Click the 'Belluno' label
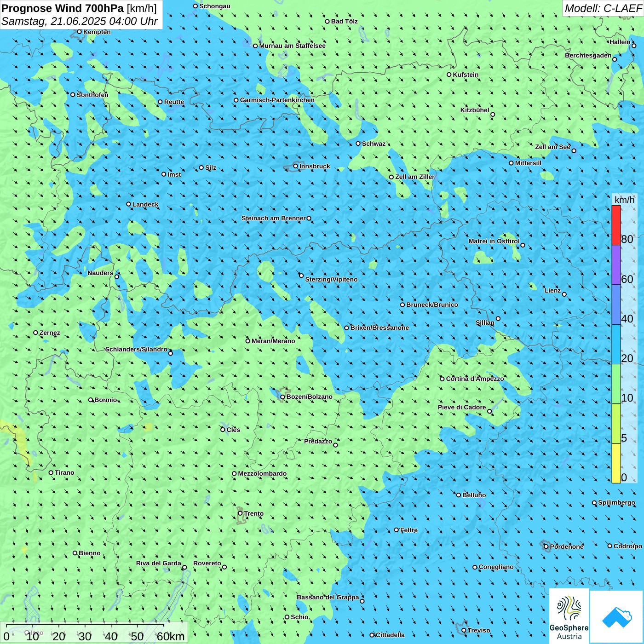This screenshot has width=644, height=644. (474, 495)
